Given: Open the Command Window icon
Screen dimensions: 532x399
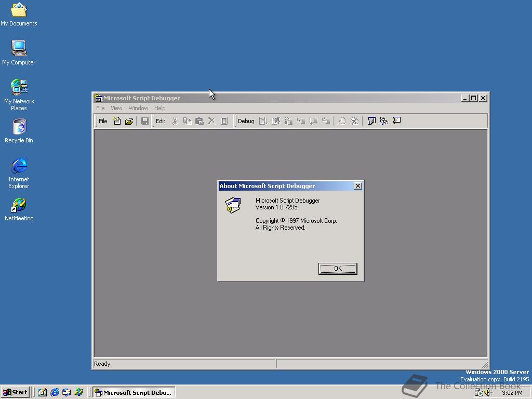Looking at the screenshot, I should 396,121.
